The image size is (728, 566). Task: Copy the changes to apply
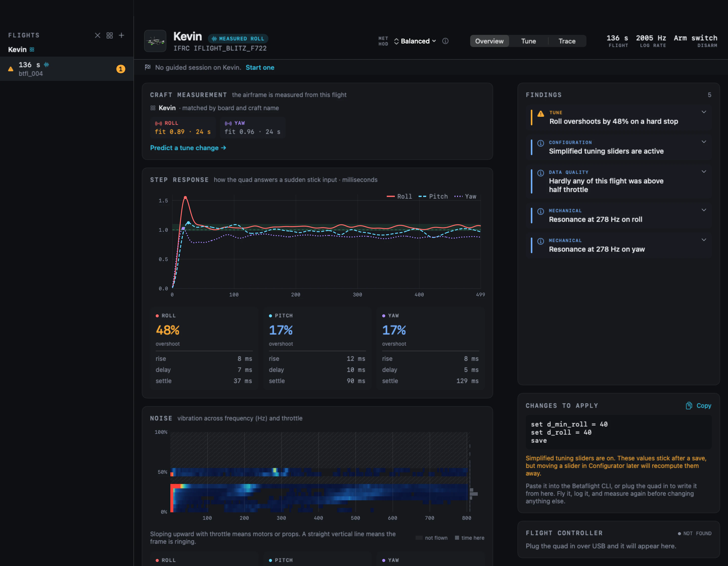tap(698, 406)
